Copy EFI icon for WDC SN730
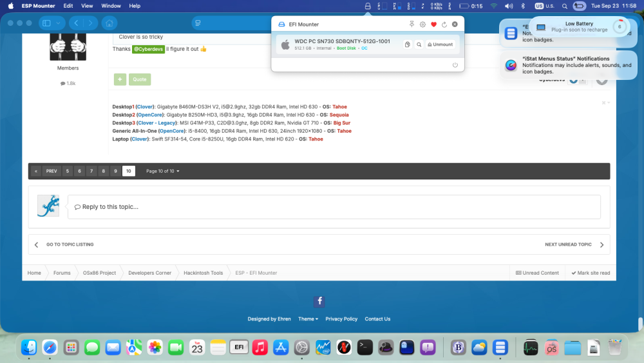The width and height of the screenshot is (644, 363). pos(408,44)
